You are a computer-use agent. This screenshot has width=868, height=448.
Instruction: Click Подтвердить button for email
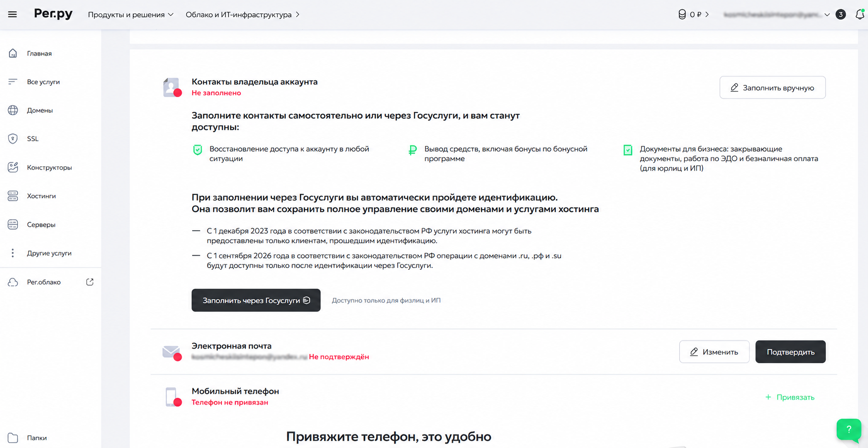[790, 352]
